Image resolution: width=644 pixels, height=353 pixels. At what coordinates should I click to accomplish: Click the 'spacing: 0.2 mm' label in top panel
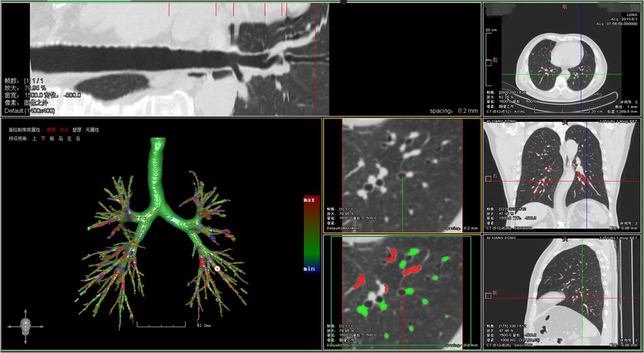454,111
